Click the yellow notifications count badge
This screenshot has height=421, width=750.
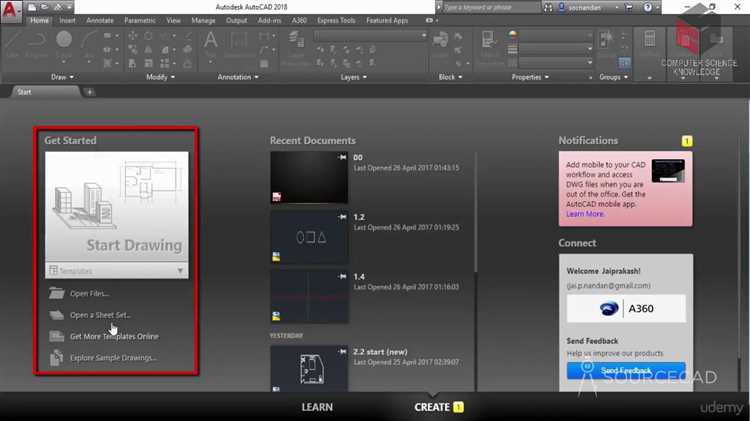[687, 141]
